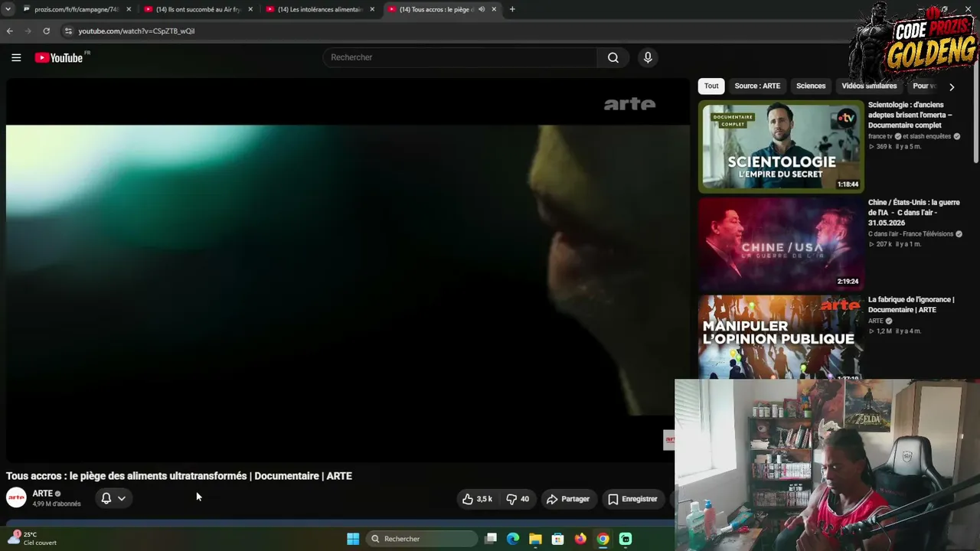Show more filter chips with right arrow
The image size is (980, 551).
coord(952,86)
